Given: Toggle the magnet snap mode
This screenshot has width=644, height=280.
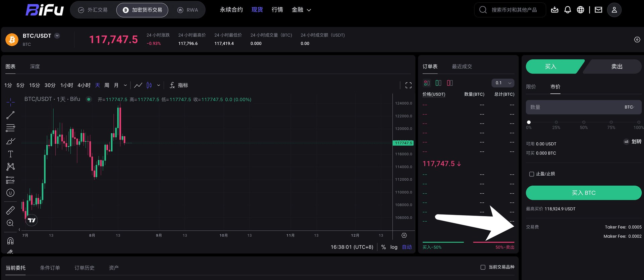Looking at the screenshot, I should click(x=10, y=241).
